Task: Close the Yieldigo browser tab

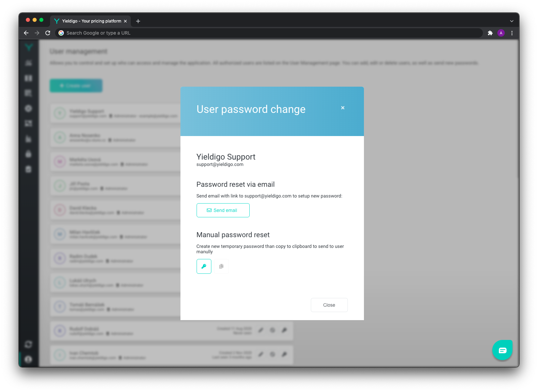Action: (125, 21)
